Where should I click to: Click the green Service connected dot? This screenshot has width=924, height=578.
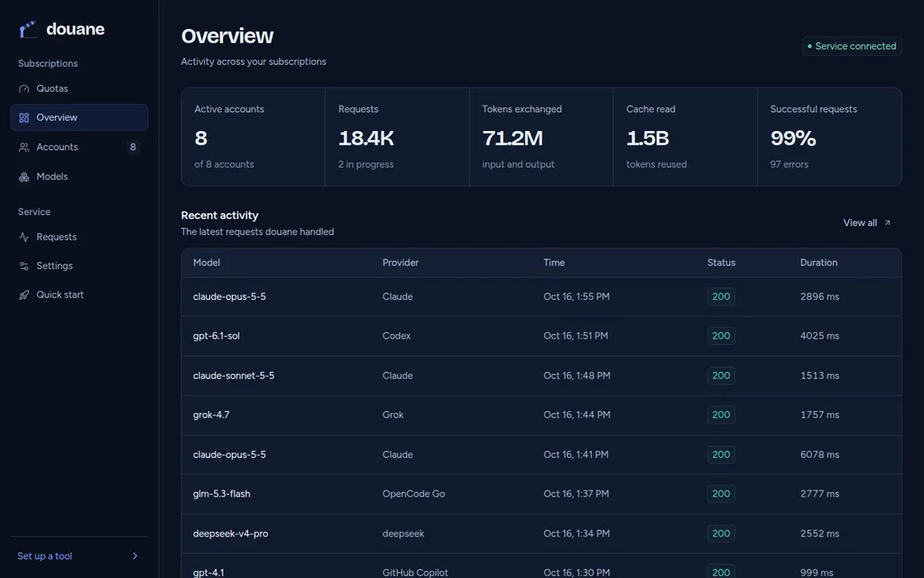pyautogui.click(x=809, y=46)
